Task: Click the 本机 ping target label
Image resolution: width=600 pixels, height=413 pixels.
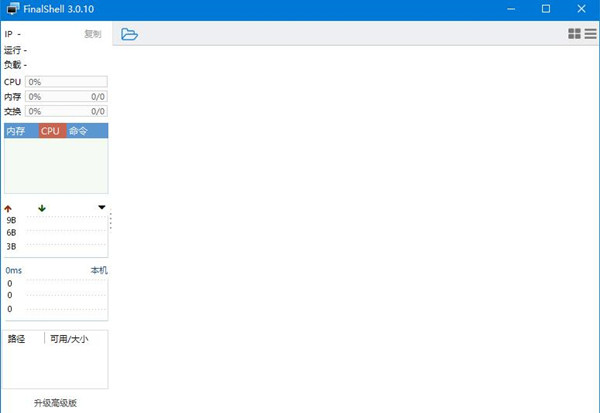Action: coord(98,271)
